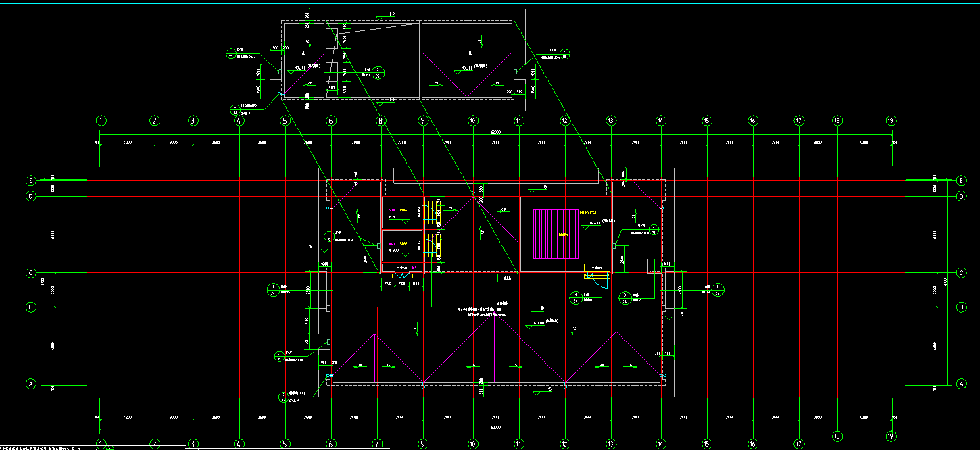
Task: Select grid bubble 12 in the upper axis row
Action: click(564, 121)
